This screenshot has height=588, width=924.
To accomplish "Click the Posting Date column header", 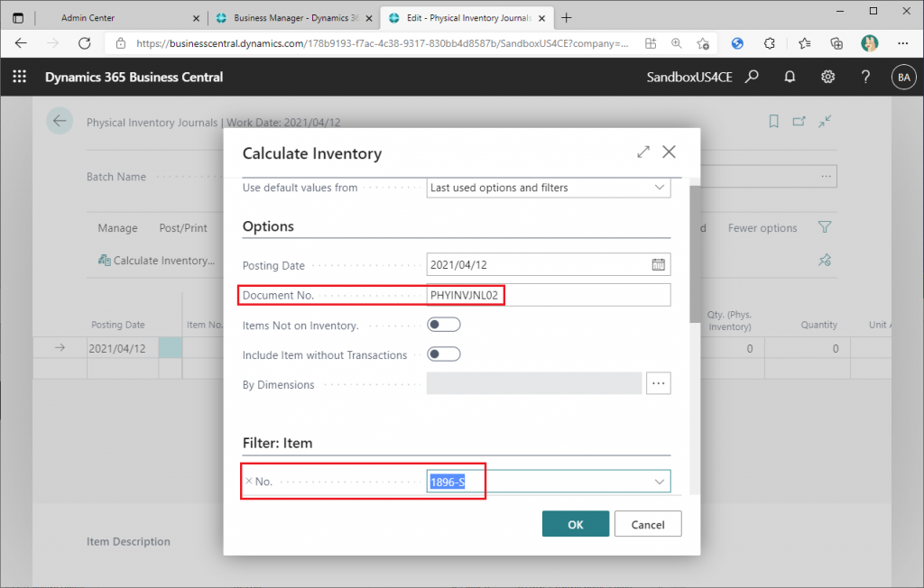I will 118,325.
